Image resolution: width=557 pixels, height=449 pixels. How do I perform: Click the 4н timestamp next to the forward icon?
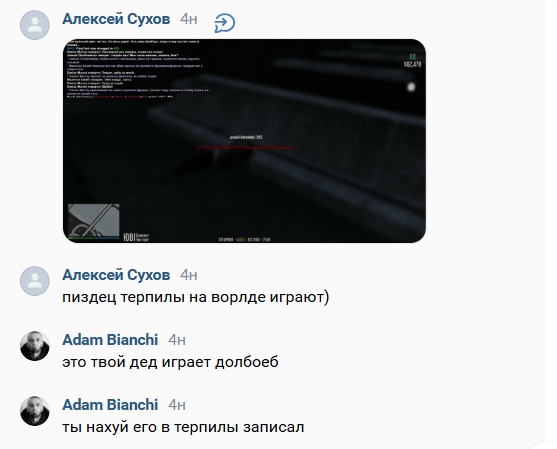click(189, 19)
